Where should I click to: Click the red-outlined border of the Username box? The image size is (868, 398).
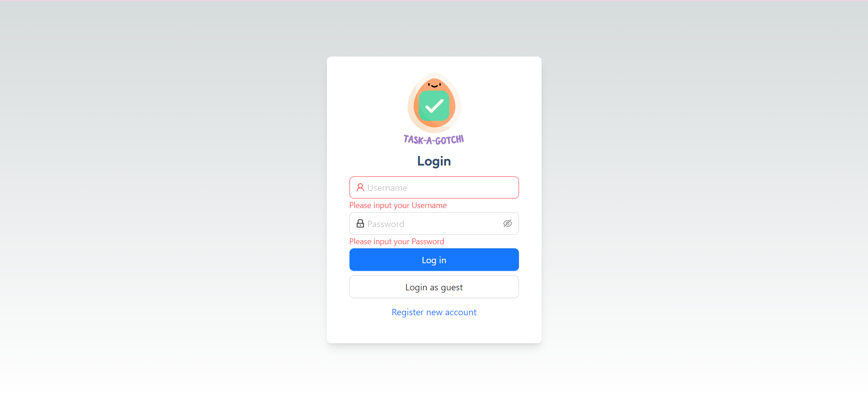coord(434,177)
